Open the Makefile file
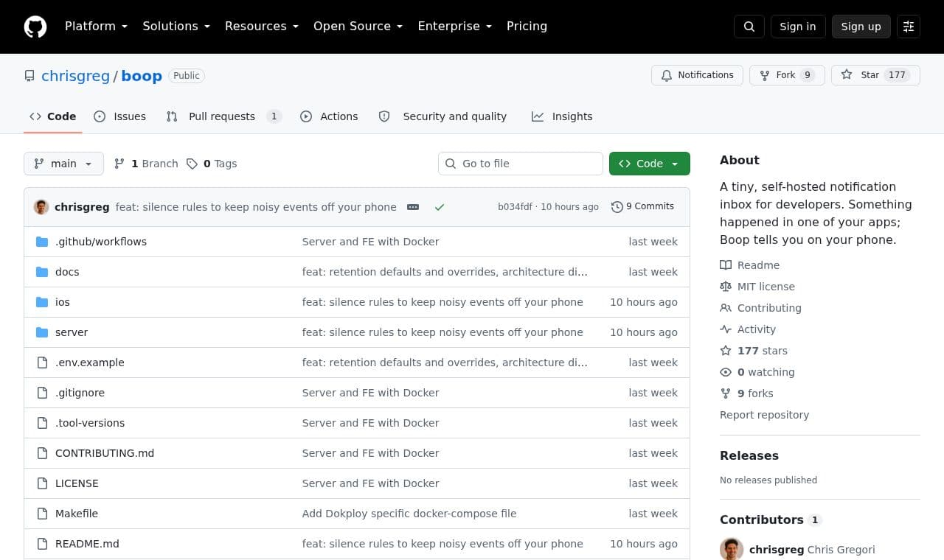Screen dimensions: 944x560 (77, 514)
